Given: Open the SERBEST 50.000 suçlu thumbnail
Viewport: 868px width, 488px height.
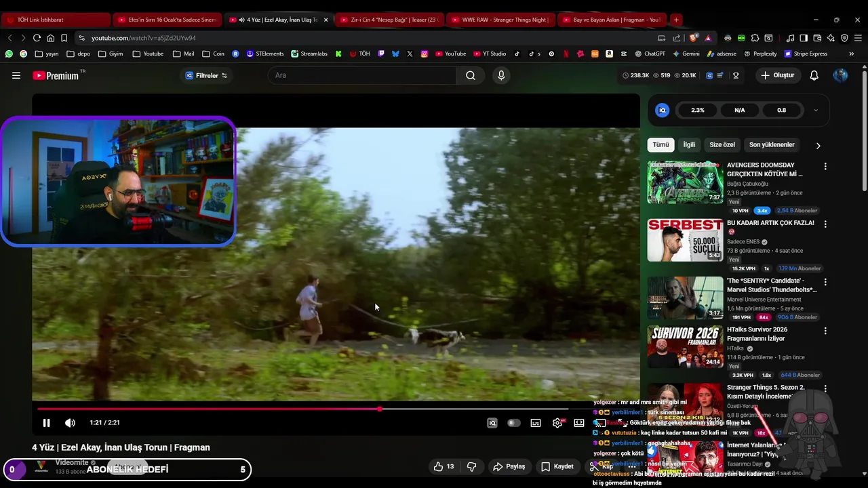Looking at the screenshot, I should (x=685, y=240).
